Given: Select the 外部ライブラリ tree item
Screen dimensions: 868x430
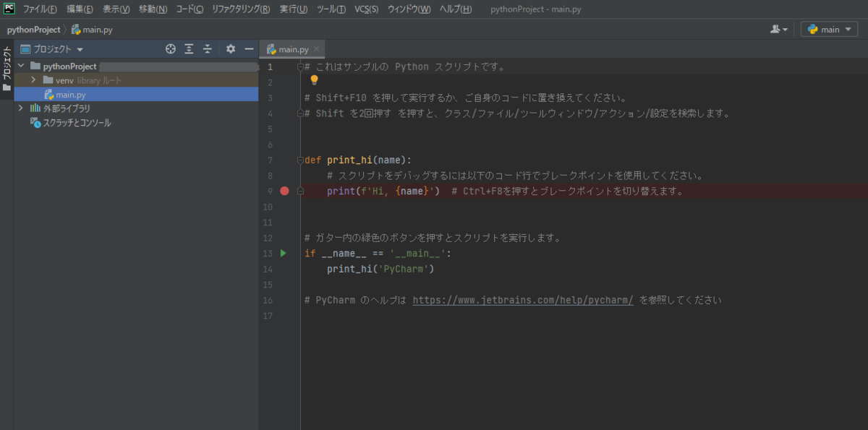Looking at the screenshot, I should (136, 108).
